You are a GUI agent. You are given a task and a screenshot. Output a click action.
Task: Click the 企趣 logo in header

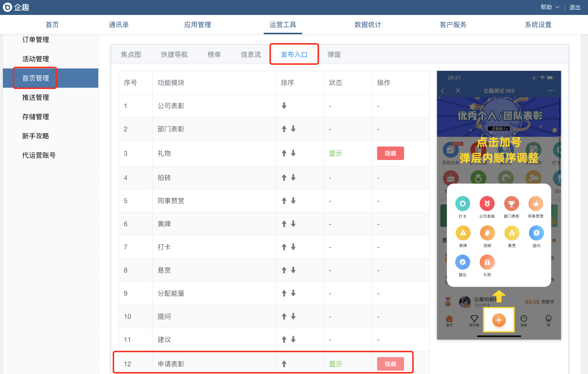pyautogui.click(x=16, y=7)
